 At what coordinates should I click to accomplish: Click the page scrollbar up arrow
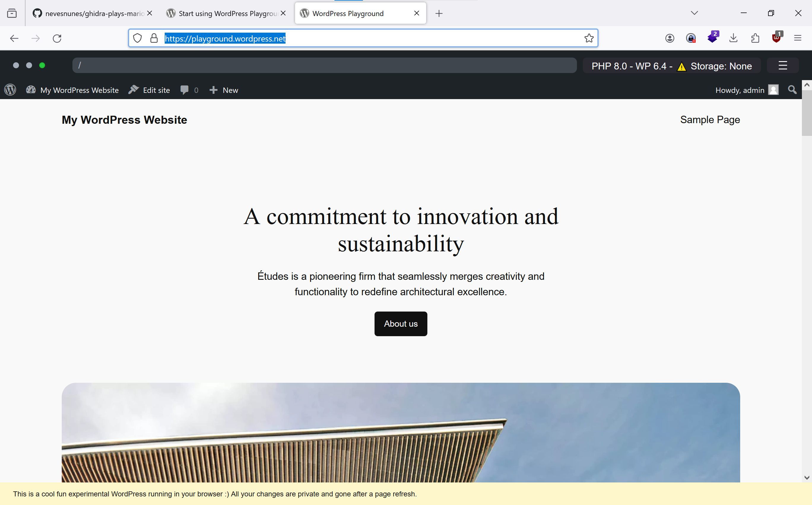[807, 85]
